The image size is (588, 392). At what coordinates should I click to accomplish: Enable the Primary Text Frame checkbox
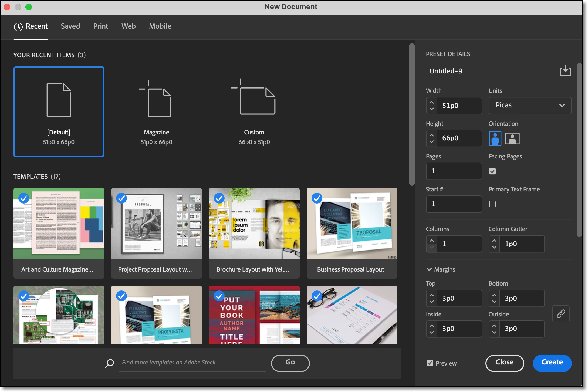492,204
